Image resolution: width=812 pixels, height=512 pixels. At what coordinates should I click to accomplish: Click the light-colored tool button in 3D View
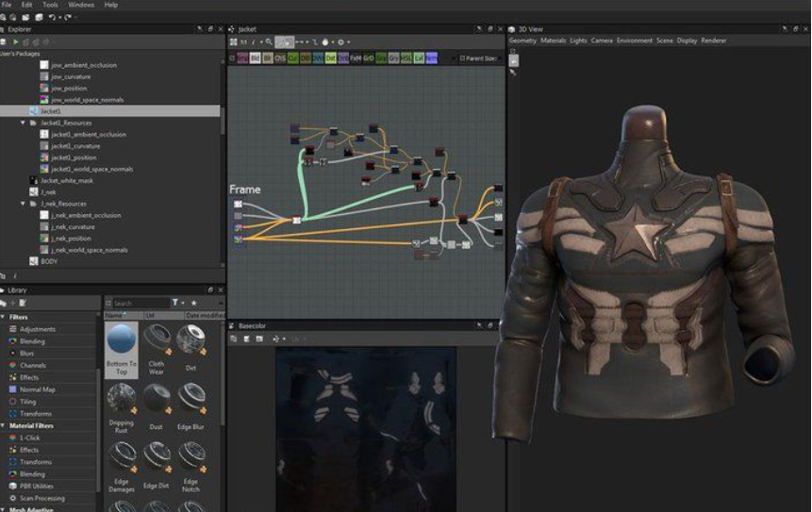tap(513, 60)
